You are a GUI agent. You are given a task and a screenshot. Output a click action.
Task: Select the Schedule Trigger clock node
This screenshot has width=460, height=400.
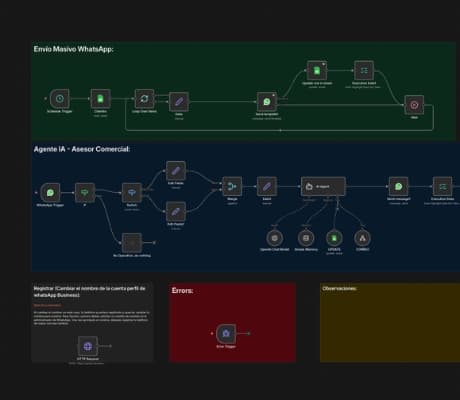60,99
